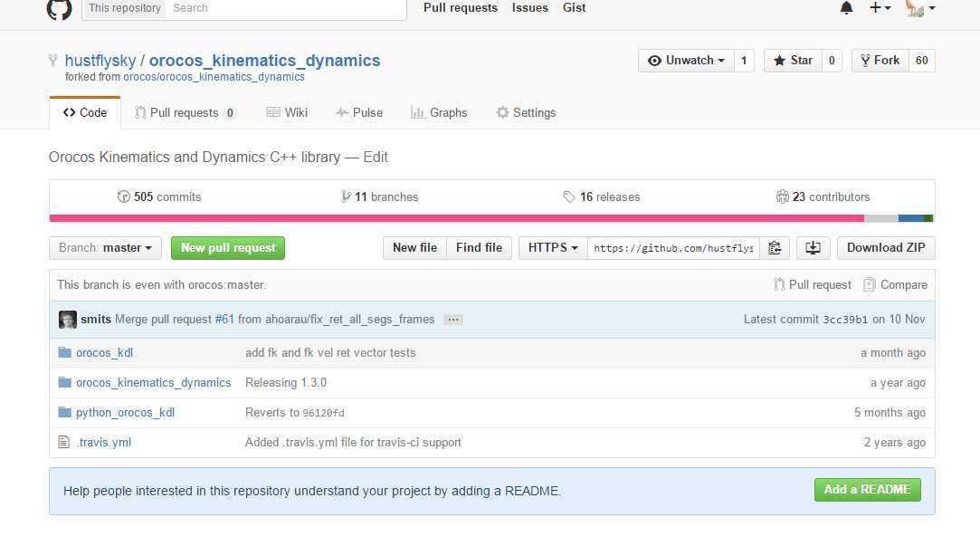The height and width of the screenshot is (546, 980).
Task: Star this repository
Action: coord(793,61)
